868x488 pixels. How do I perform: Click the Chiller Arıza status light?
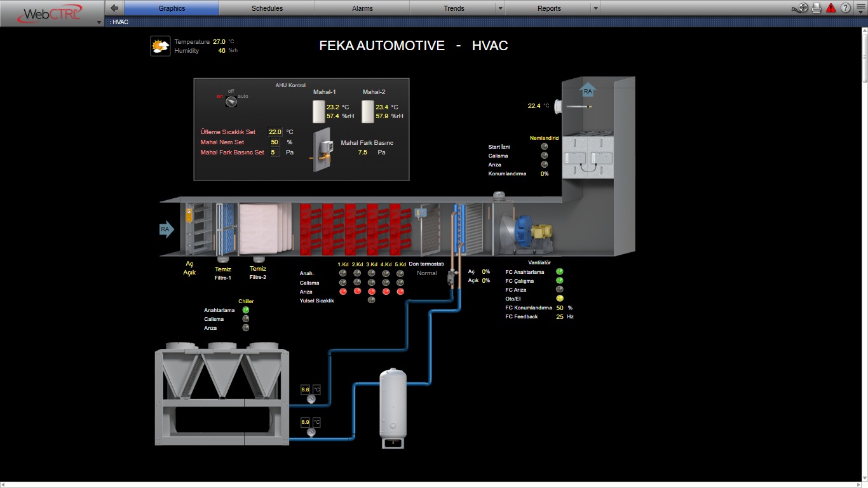pyautogui.click(x=246, y=328)
